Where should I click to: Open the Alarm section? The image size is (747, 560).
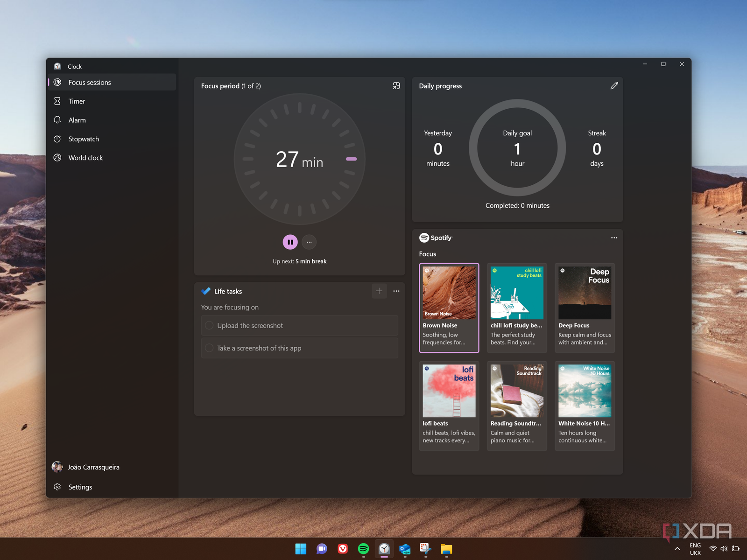(x=77, y=120)
